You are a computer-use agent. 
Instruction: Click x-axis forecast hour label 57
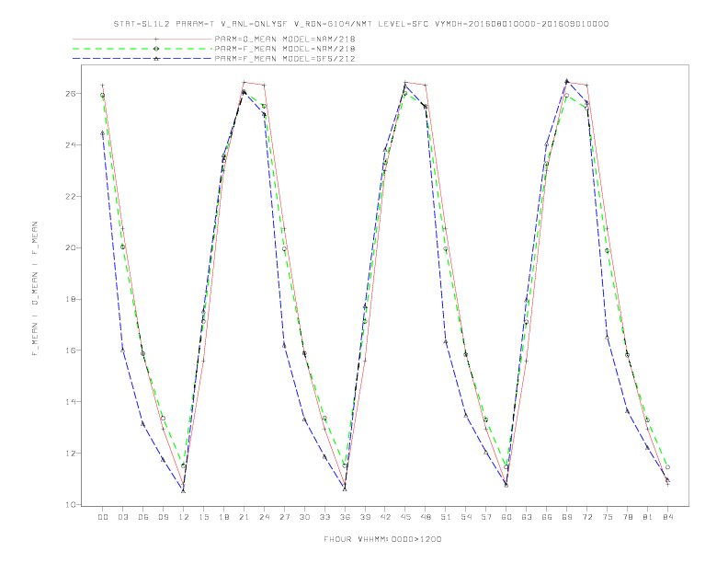click(x=486, y=517)
